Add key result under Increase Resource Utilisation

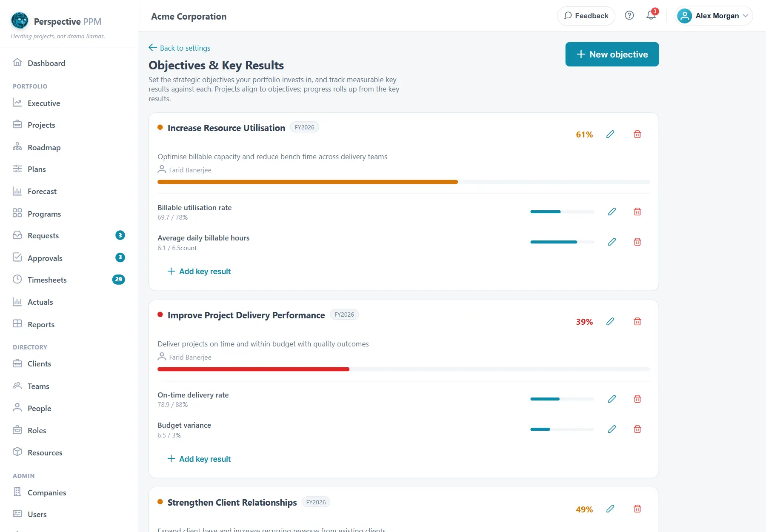pyautogui.click(x=199, y=272)
